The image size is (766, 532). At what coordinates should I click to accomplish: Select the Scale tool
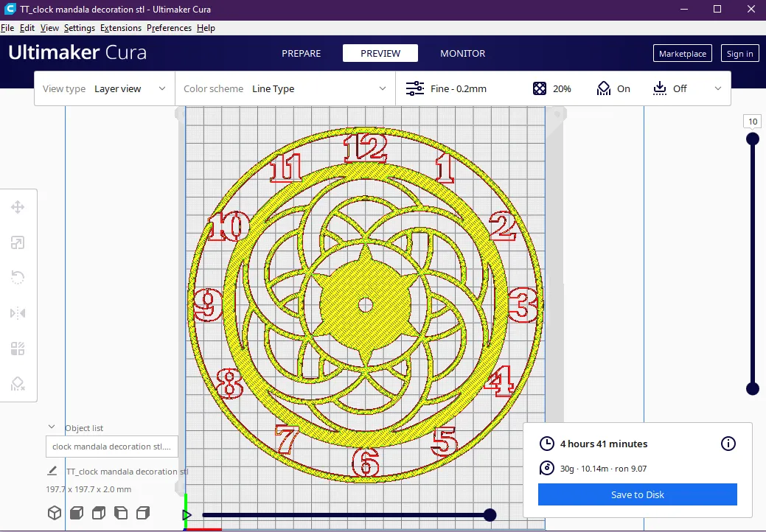click(18, 242)
